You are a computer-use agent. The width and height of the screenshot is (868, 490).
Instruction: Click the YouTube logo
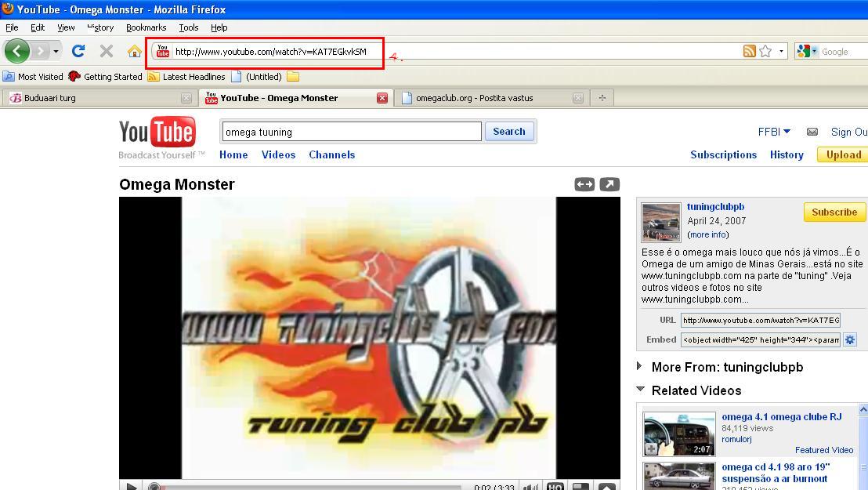157,132
